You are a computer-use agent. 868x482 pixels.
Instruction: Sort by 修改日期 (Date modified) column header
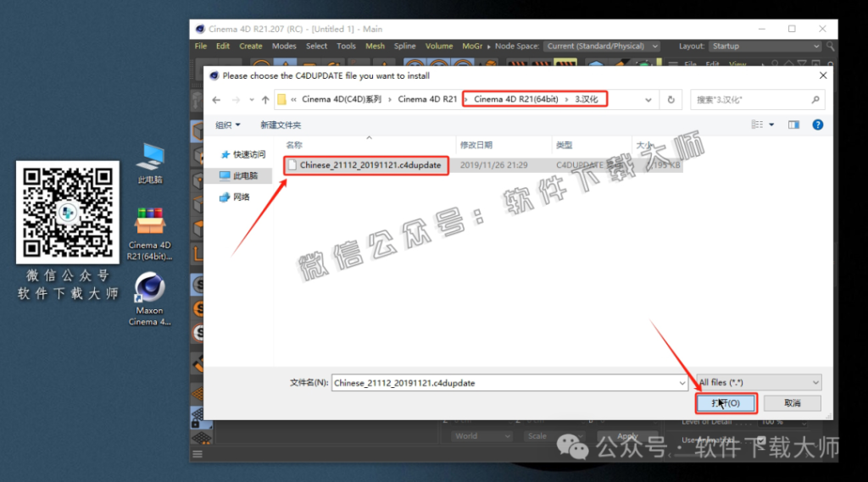[x=476, y=145]
